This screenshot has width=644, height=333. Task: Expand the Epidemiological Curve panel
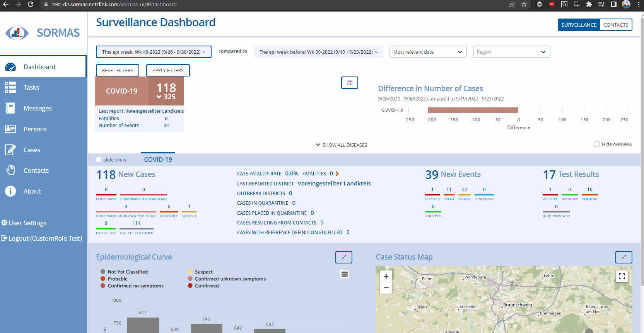point(344,257)
